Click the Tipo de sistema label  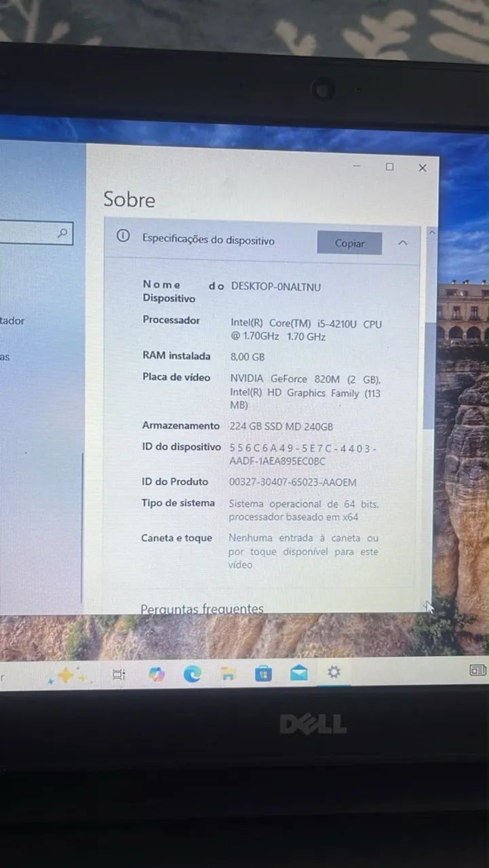tap(178, 502)
